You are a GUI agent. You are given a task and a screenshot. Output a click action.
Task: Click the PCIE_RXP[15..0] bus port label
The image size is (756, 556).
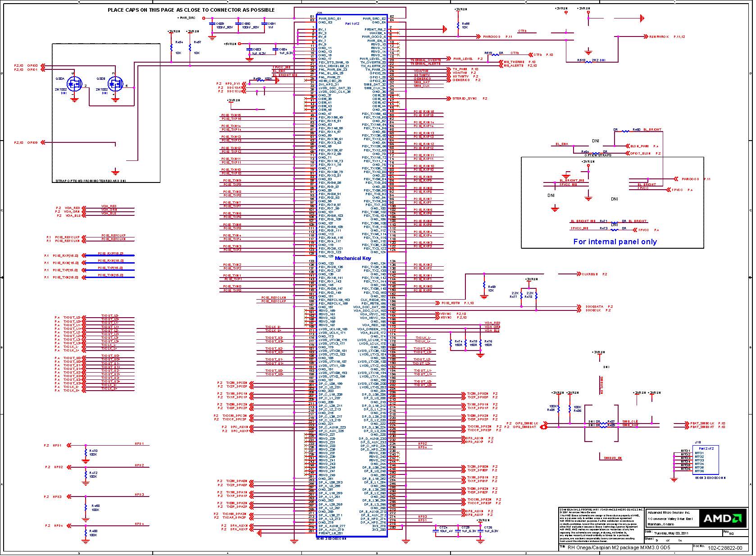pos(65,256)
